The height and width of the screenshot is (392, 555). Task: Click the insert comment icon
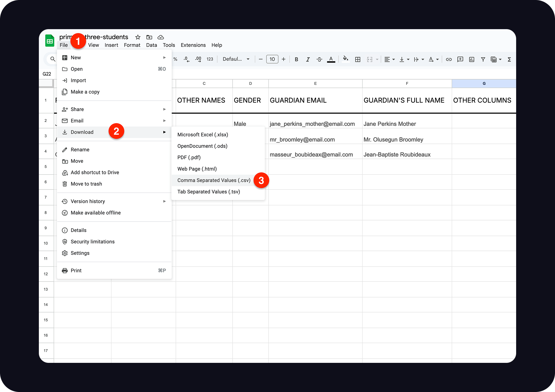[460, 59]
